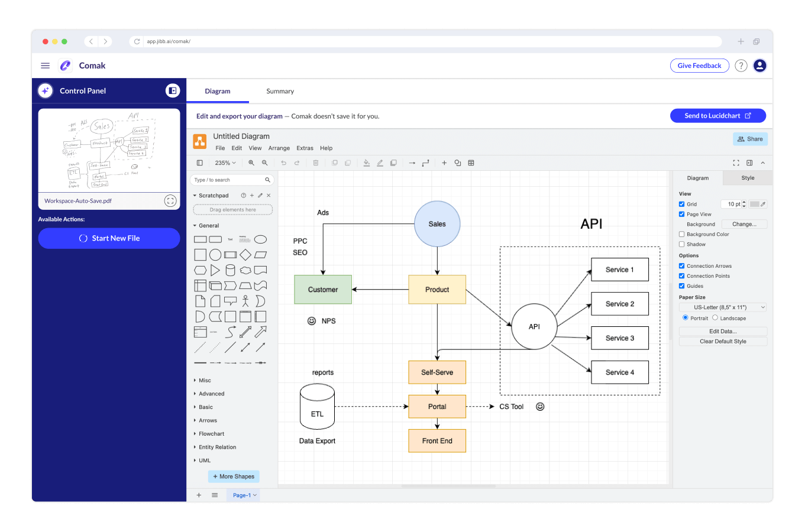This screenshot has width=805, height=532.
Task: Uncheck the Grid checkbox
Action: pos(682,205)
